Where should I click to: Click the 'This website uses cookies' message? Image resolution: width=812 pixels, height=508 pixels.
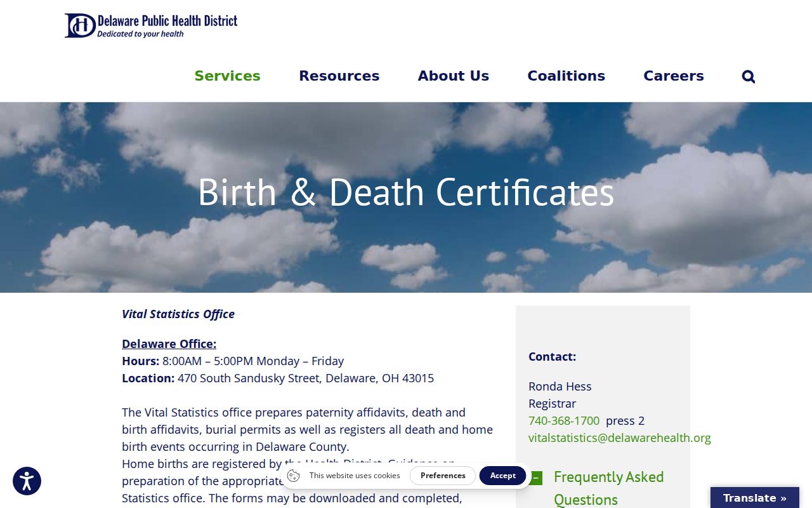coord(355,476)
